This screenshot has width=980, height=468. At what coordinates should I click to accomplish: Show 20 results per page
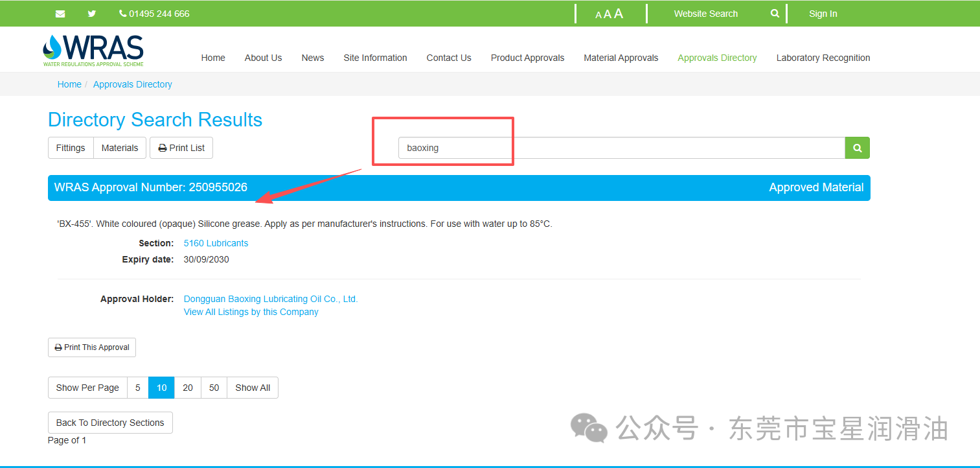(188, 388)
